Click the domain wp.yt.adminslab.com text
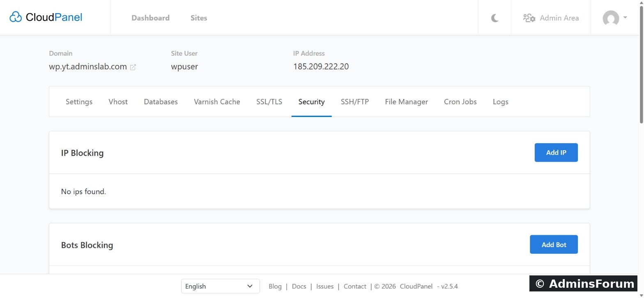644x298 pixels. 88,66
